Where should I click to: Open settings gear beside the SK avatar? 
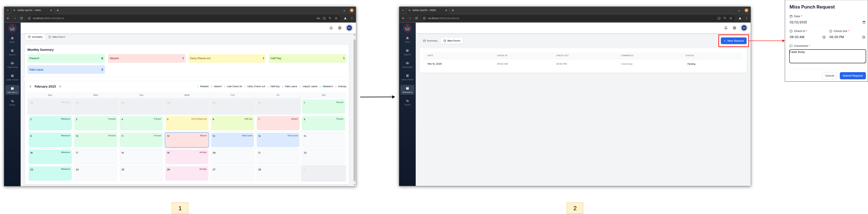pos(734,28)
